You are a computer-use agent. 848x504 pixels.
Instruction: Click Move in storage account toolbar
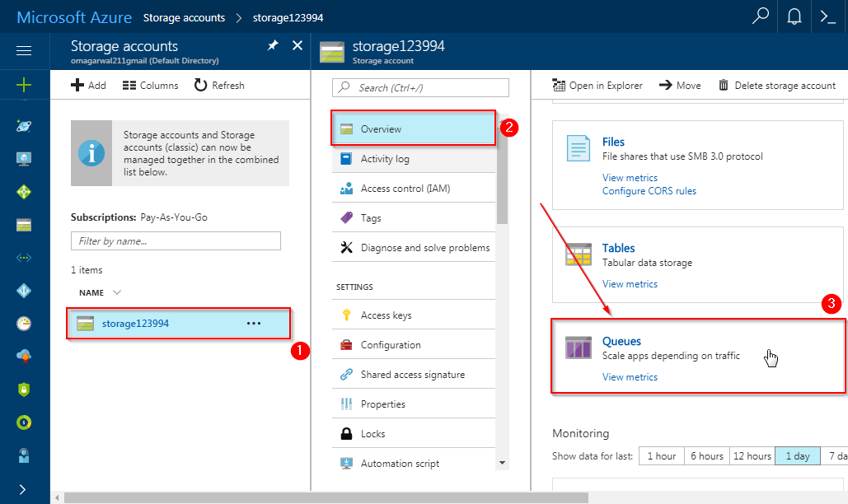click(680, 86)
